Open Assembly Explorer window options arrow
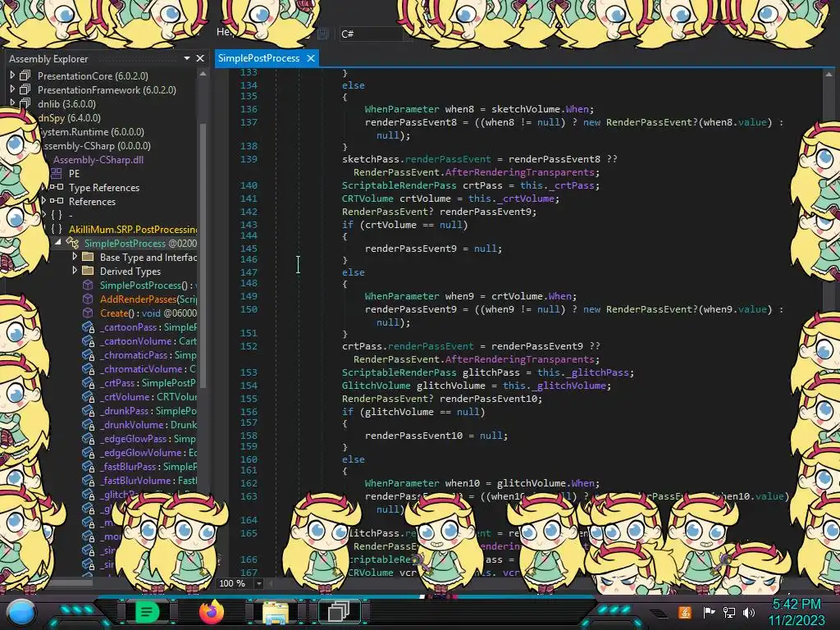This screenshot has height=630, width=840. [x=186, y=58]
